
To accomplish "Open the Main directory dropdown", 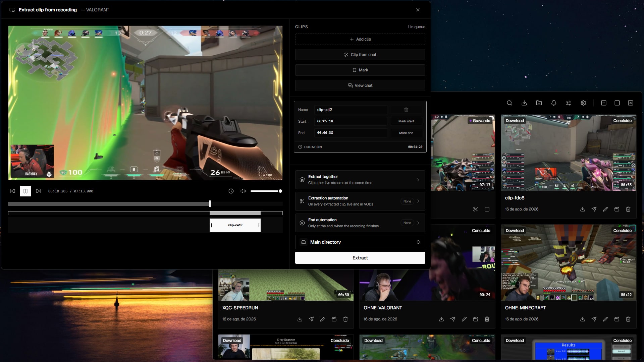I will coord(360,242).
